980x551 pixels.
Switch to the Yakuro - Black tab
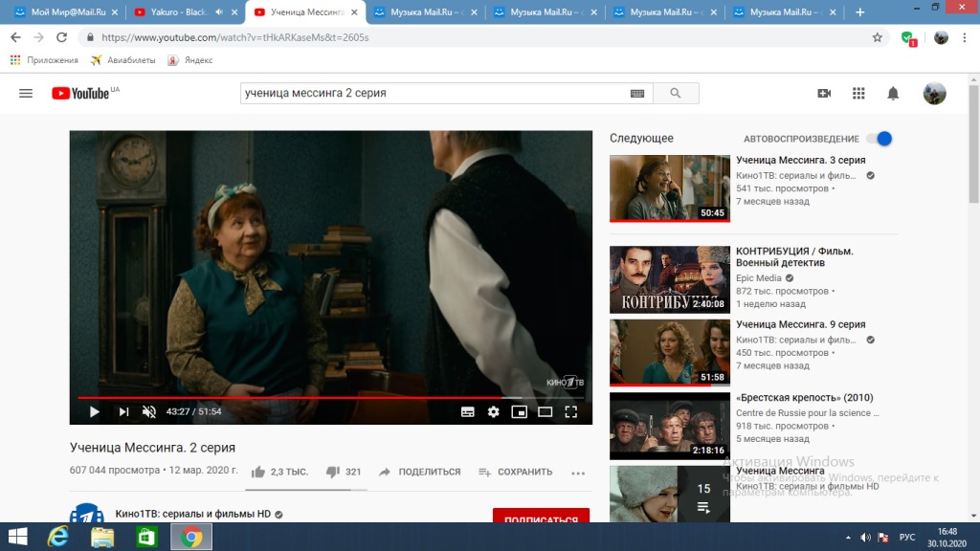[178, 11]
